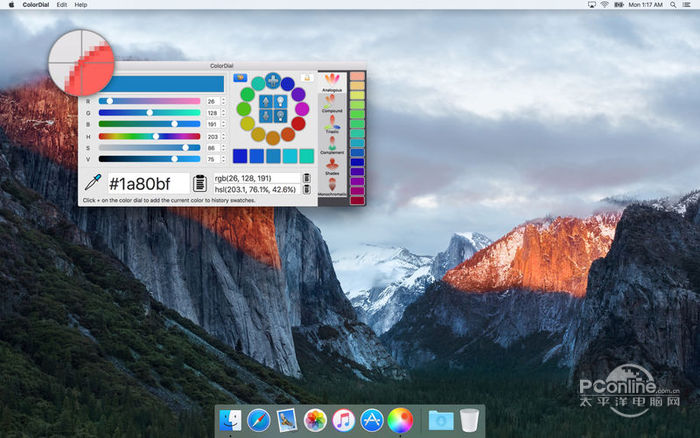Click the down arrow icon inside the dial

tap(266, 116)
